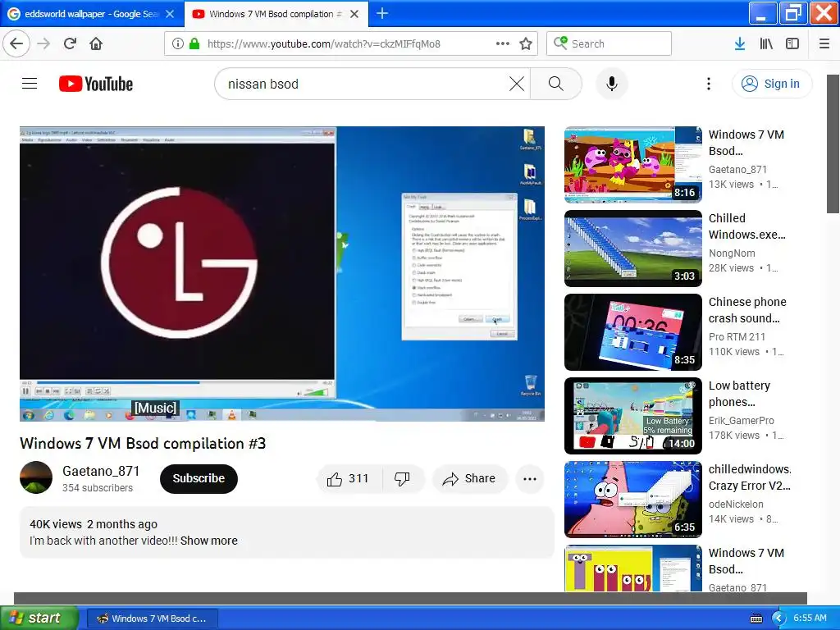This screenshot has width=840, height=630.
Task: Open Gaetano_871 channel avatar
Action: point(36,477)
